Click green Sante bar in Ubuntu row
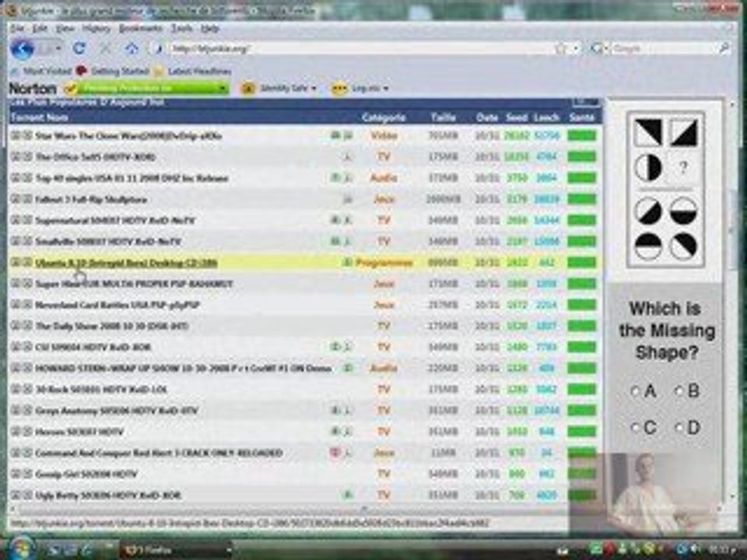This screenshot has width=747, height=560. pos(582,262)
